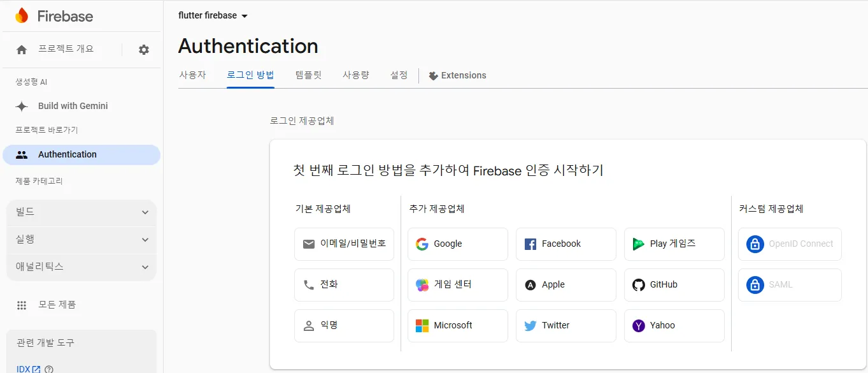Viewport: 868px width, 373px height.
Task: Open the 템플릿 tab
Action: pyautogui.click(x=309, y=75)
